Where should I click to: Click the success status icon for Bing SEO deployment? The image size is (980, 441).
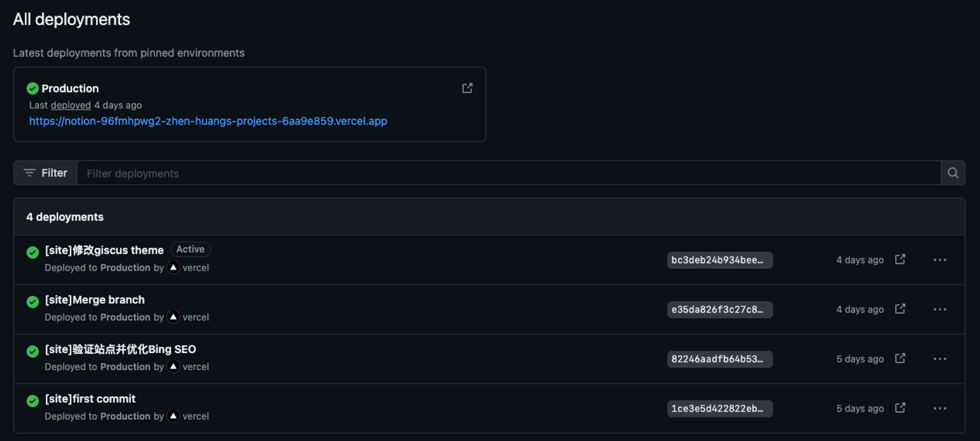(x=33, y=351)
